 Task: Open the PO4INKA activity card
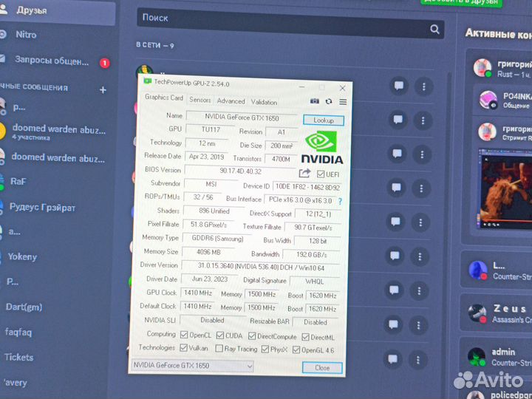[504, 100]
